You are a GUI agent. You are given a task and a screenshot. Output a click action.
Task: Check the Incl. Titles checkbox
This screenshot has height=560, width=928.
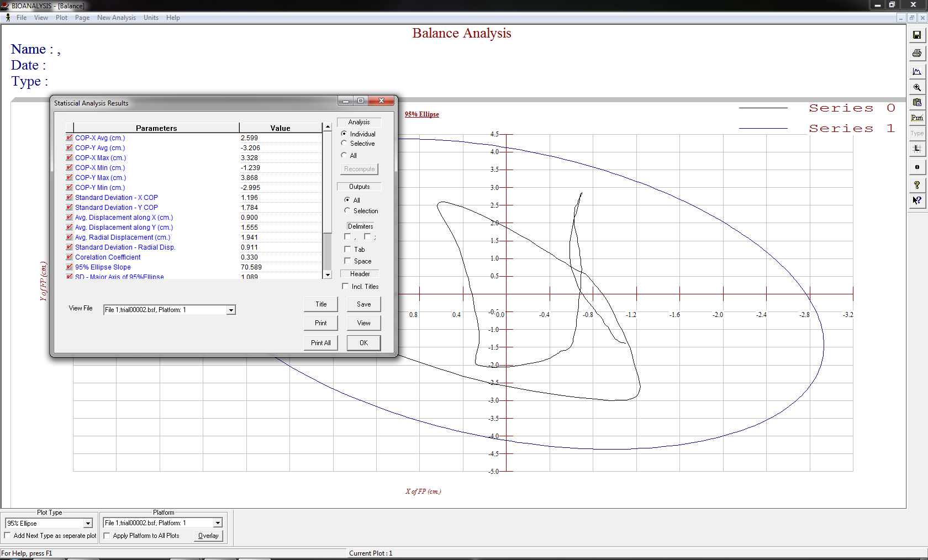click(347, 286)
